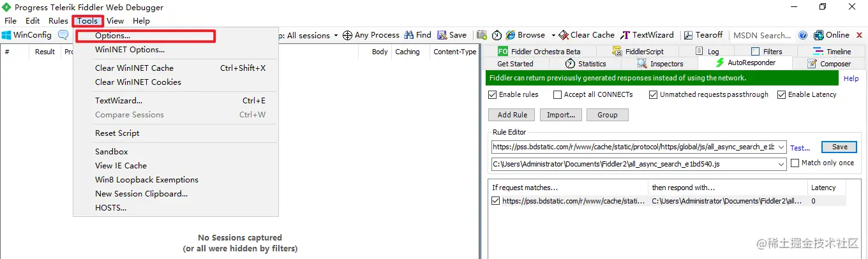Click the Browse Internet Explorer icon

click(511, 35)
